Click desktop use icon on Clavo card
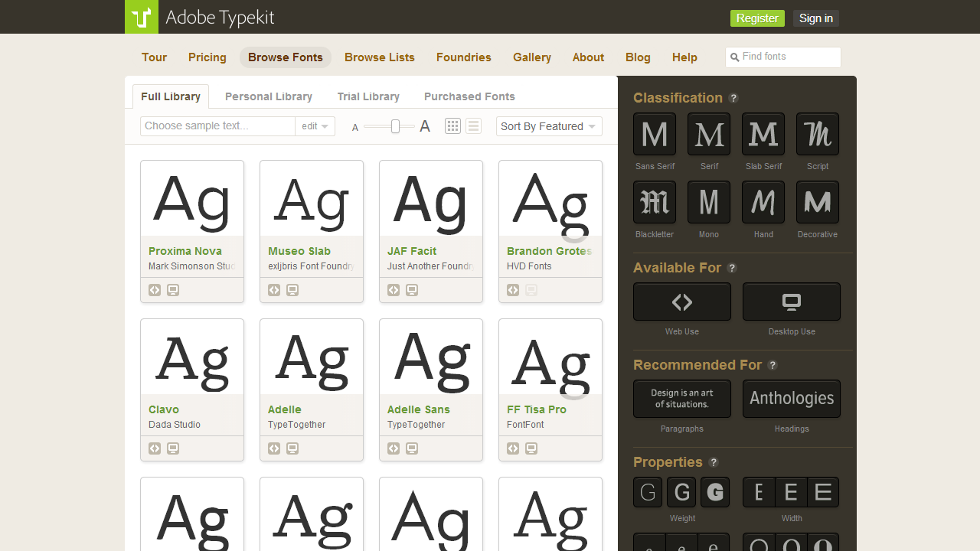This screenshot has height=551, width=980. click(173, 448)
